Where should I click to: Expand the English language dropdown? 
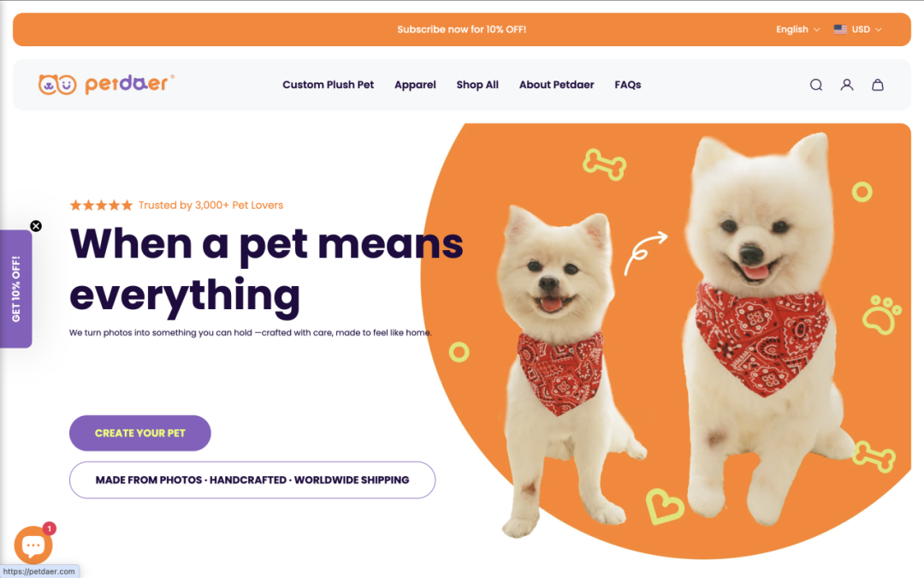(797, 29)
